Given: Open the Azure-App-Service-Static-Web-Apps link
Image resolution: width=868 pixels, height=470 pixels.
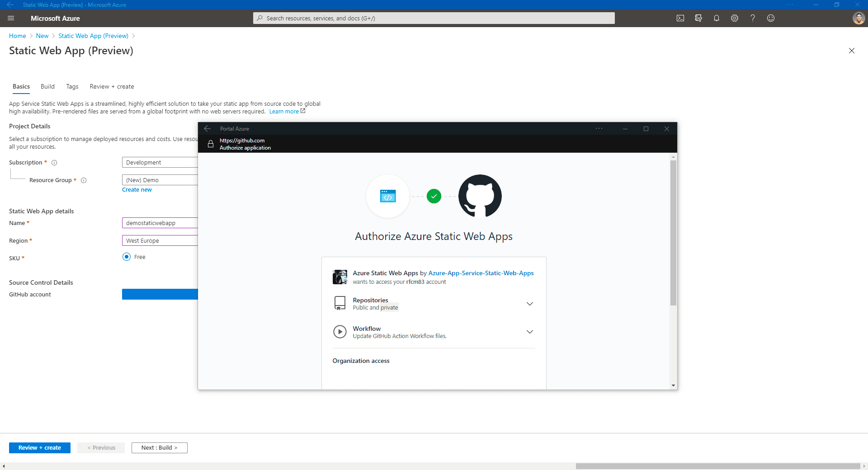Looking at the screenshot, I should (x=481, y=273).
